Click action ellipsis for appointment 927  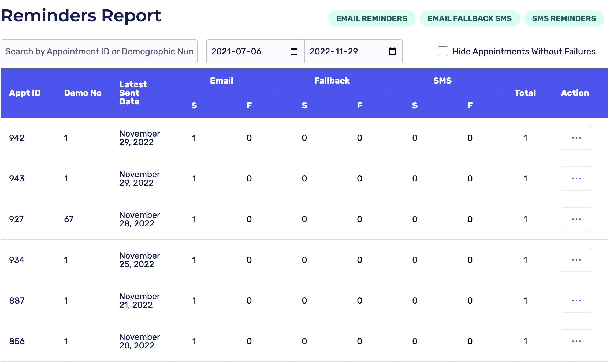576,219
